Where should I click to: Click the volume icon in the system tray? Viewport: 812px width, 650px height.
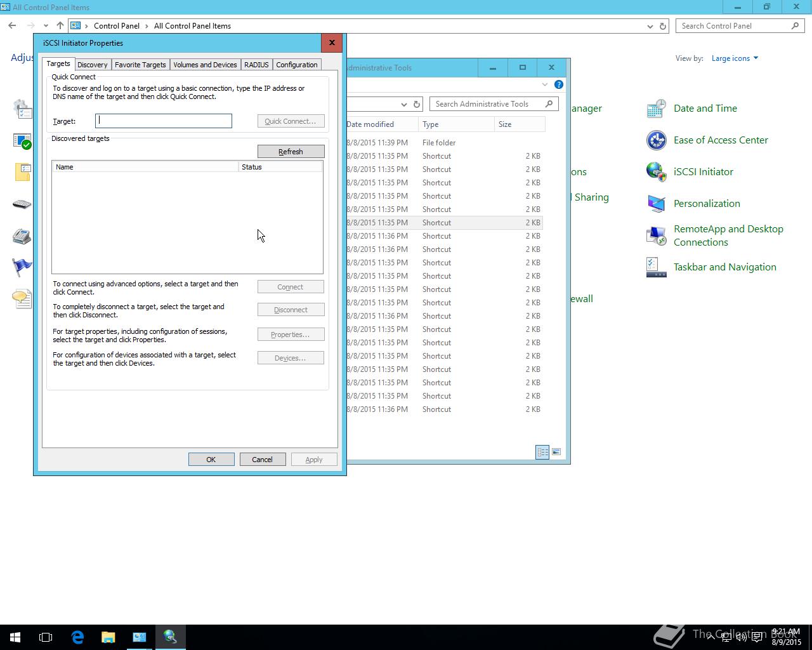pyautogui.click(x=741, y=637)
